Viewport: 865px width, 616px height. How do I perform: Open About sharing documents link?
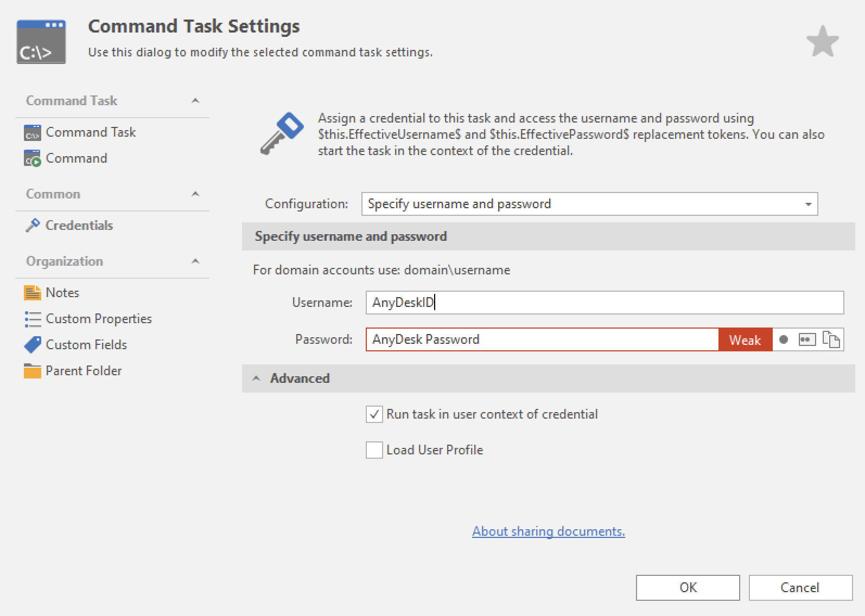point(548,531)
